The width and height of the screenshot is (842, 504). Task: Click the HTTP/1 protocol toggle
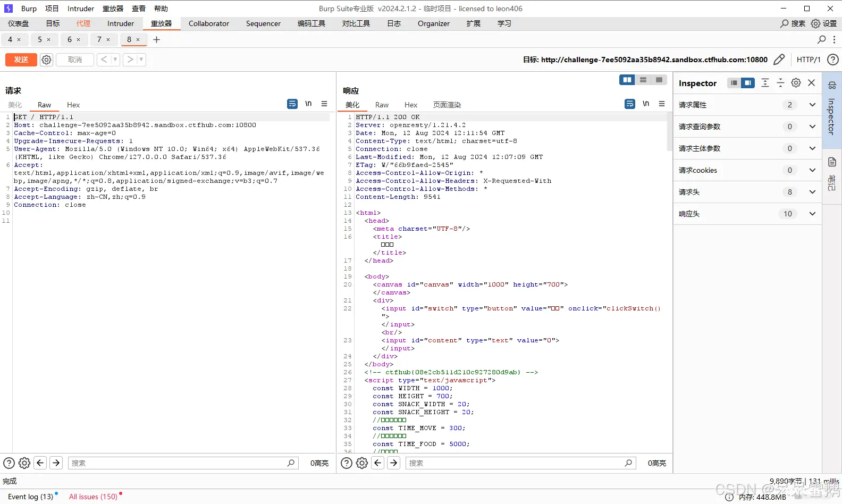click(809, 60)
